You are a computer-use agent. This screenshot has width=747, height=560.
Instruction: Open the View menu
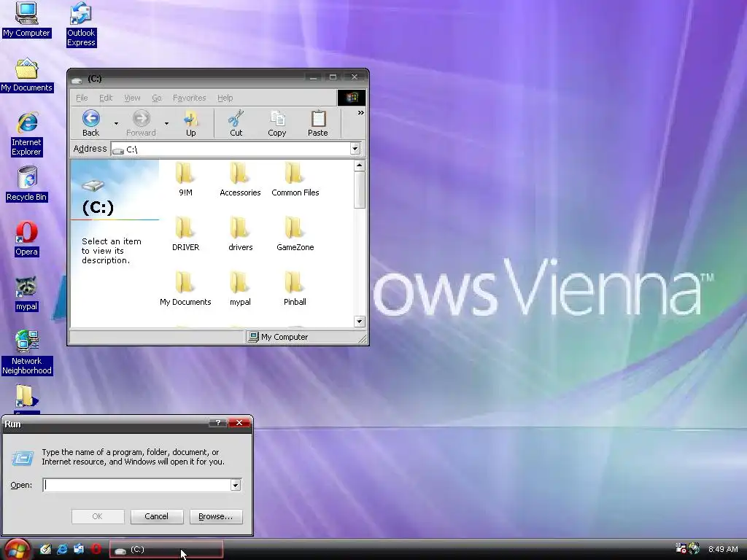pos(132,98)
